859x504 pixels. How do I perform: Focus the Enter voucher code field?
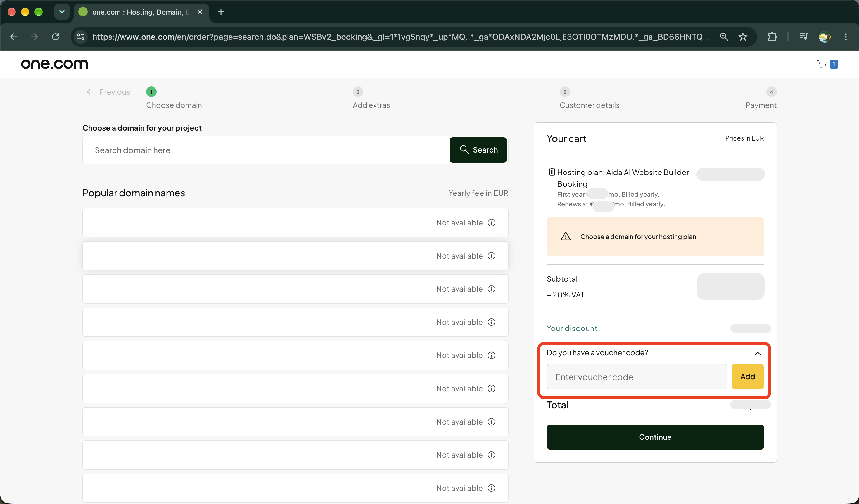point(637,377)
